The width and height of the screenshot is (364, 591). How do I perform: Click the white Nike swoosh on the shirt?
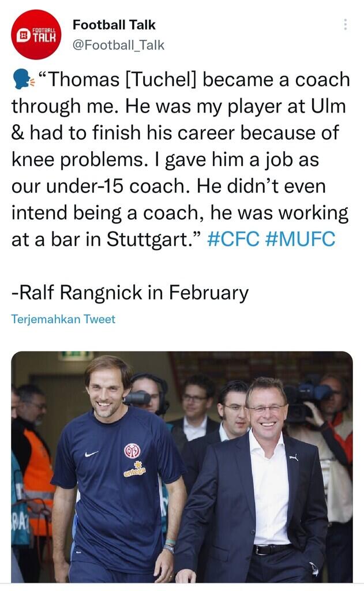tap(91, 454)
